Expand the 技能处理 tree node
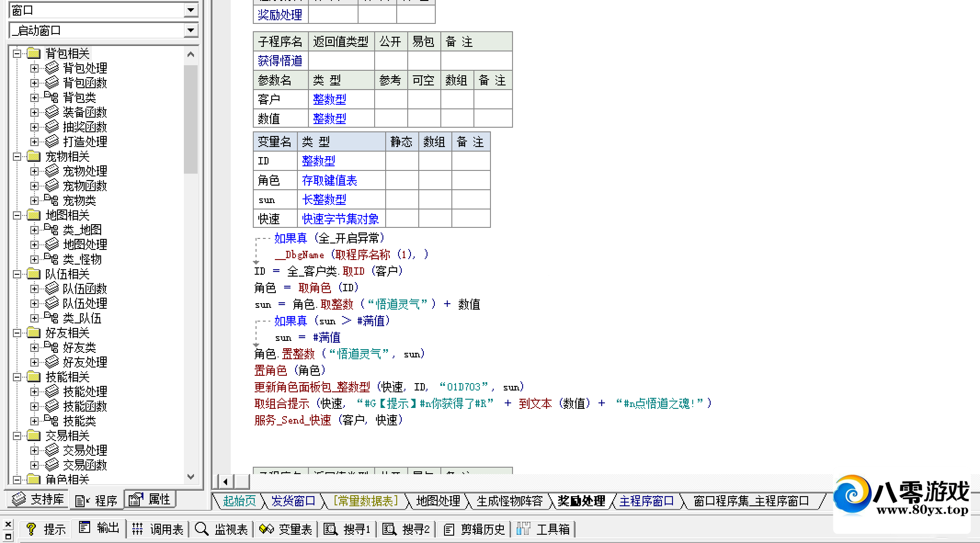 (34, 391)
